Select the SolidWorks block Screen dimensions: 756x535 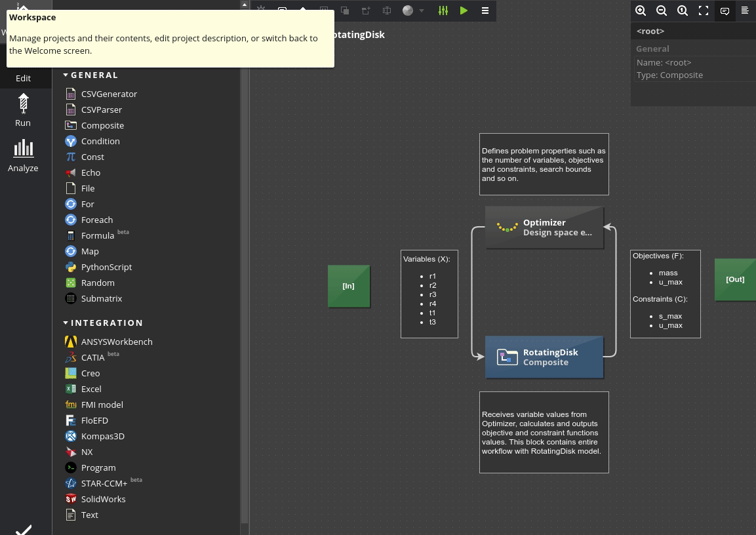click(x=96, y=500)
